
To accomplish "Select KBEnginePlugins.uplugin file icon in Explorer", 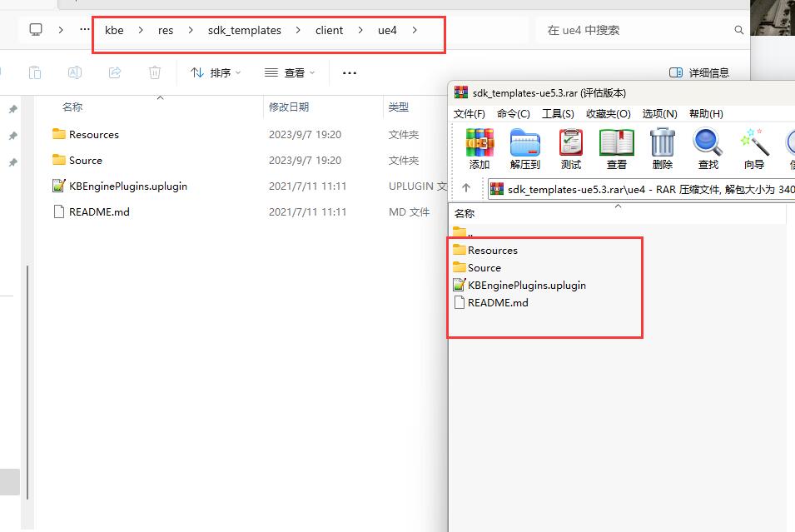I will [x=59, y=186].
